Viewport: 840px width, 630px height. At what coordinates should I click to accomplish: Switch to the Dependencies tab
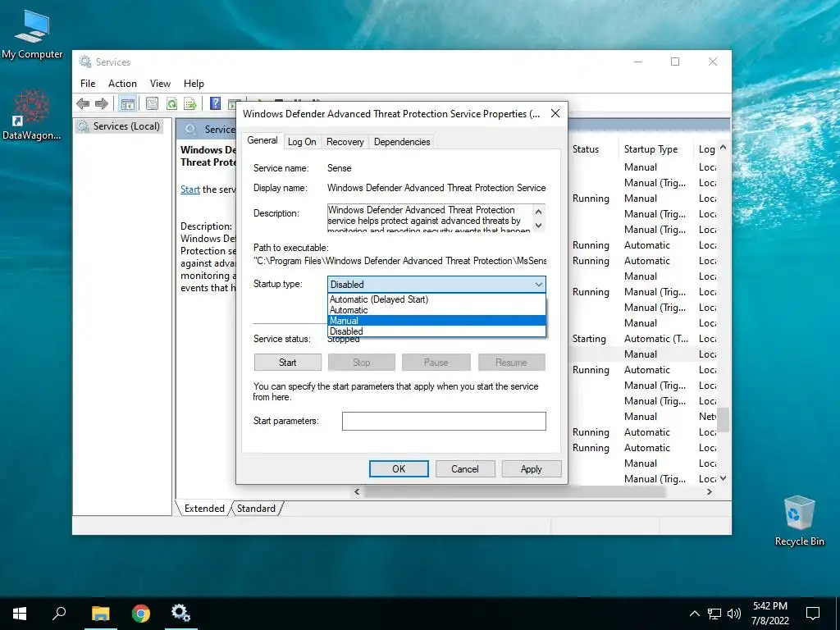[402, 142]
